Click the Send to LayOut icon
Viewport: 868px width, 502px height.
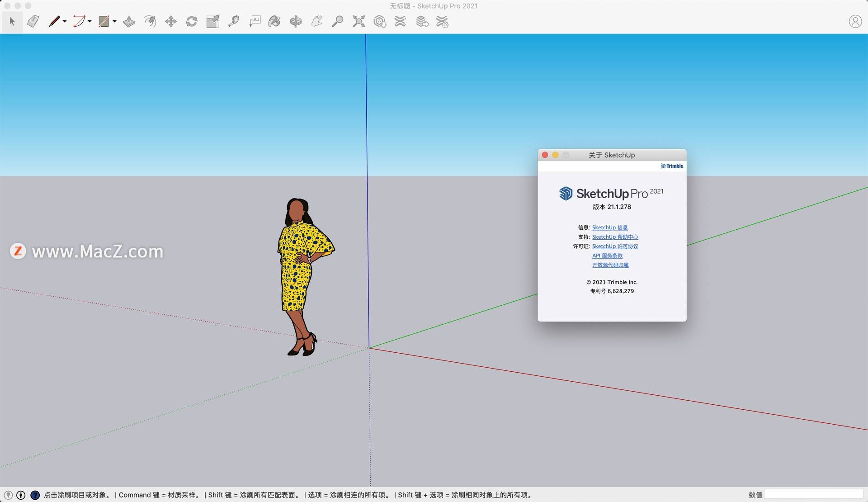[x=422, y=21]
